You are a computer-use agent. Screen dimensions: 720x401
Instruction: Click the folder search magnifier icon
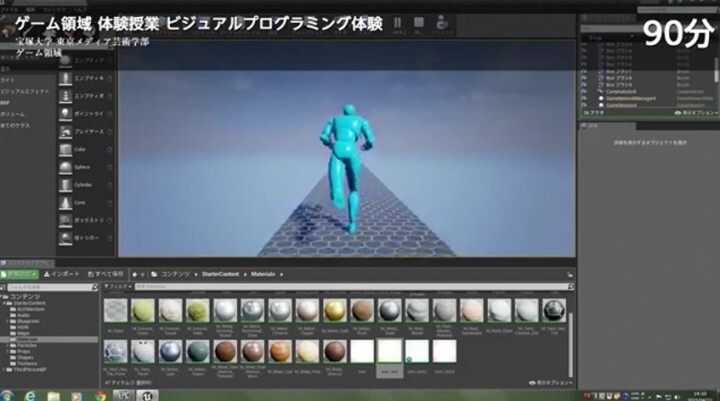95,287
